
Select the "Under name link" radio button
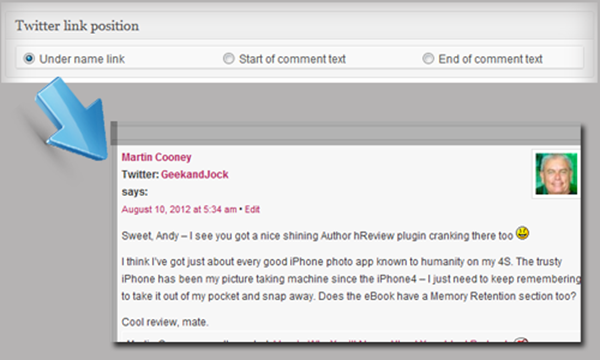(29, 59)
